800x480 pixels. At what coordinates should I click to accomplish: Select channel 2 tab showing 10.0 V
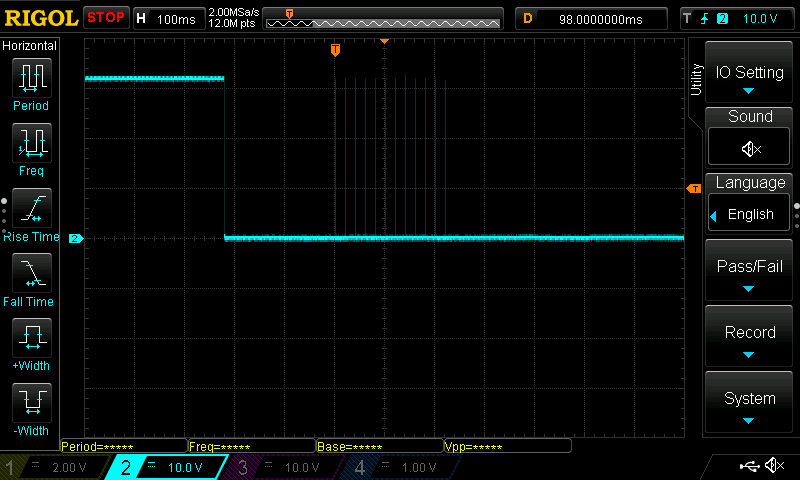(167, 467)
